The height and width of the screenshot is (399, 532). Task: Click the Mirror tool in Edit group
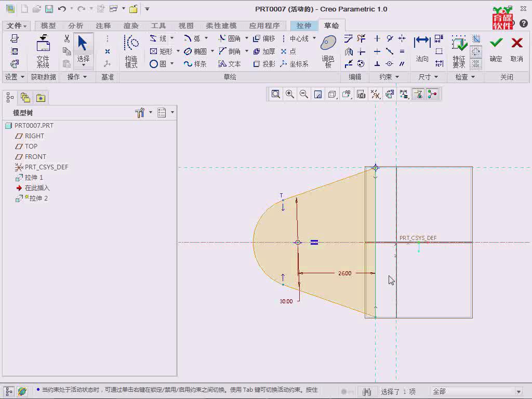pos(349,51)
